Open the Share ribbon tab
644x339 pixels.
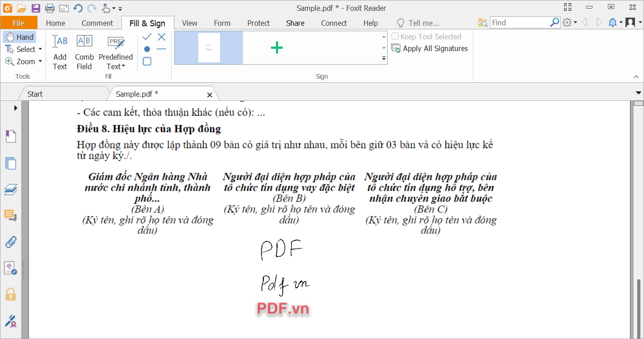295,23
